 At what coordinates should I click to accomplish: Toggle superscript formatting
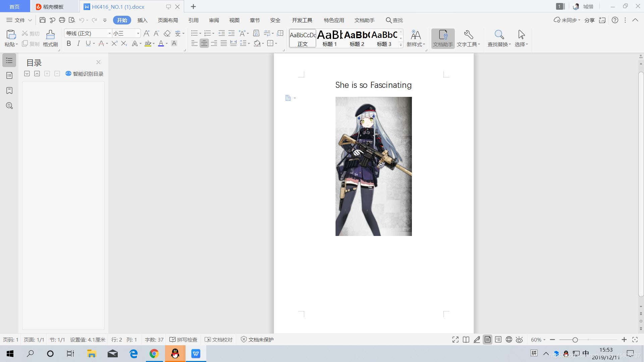pos(114,43)
